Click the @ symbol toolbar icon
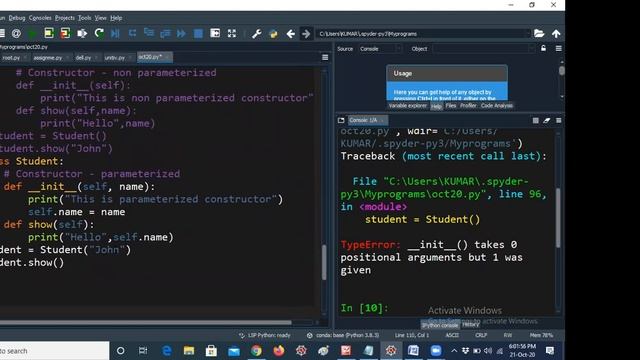Screen dimensions: 640x360 (x=16, y=33)
